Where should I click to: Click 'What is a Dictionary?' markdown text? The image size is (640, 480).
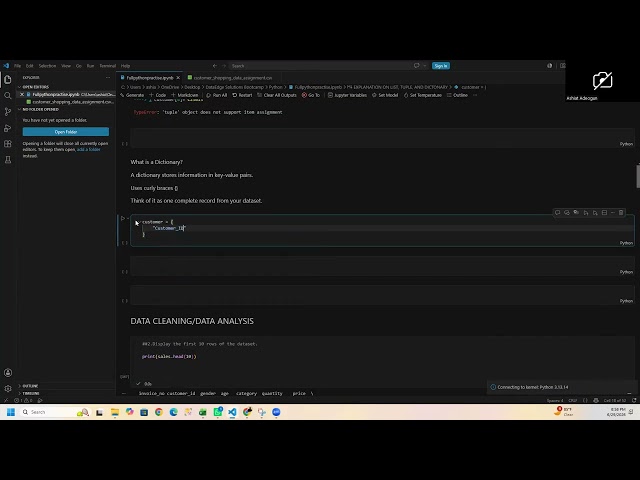point(157,162)
